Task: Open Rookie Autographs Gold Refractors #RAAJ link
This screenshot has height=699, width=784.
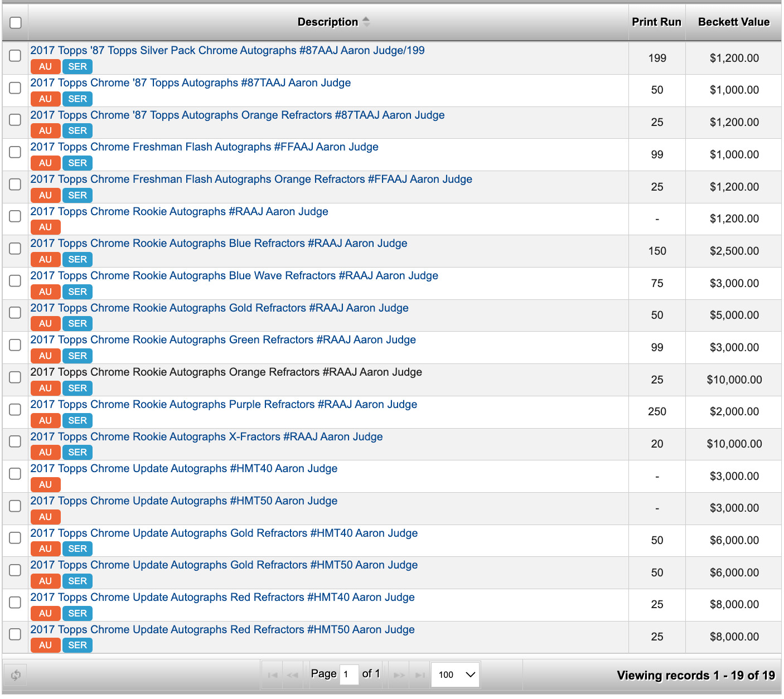Action: pos(219,308)
